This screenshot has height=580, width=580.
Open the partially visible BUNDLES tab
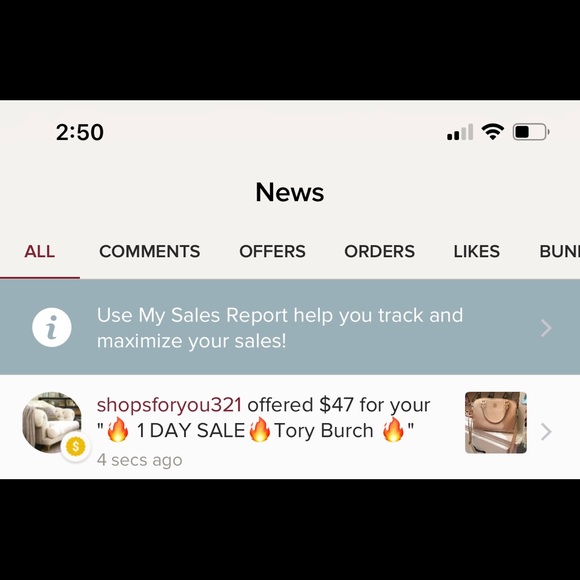(559, 252)
